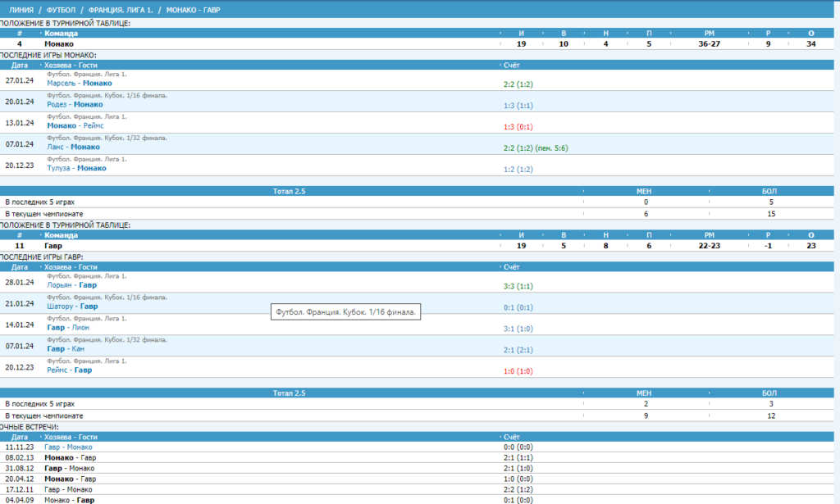The image size is (840, 504).
Task: Click the first Тотал 2.5 header
Action: [x=289, y=191]
